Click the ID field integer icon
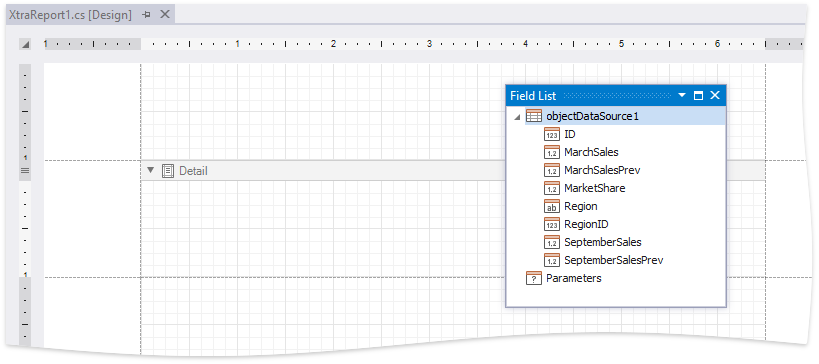The image size is (819, 364). [x=552, y=134]
